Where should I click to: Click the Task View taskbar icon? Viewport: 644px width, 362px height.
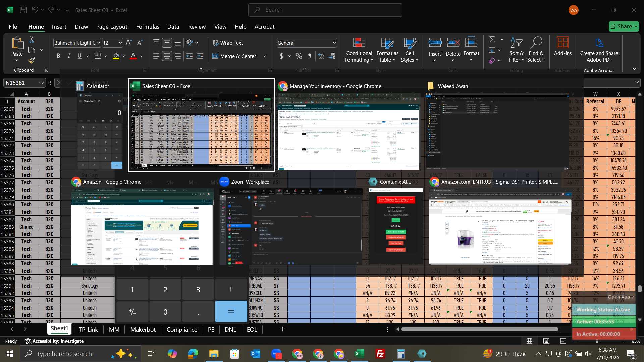[x=151, y=354]
